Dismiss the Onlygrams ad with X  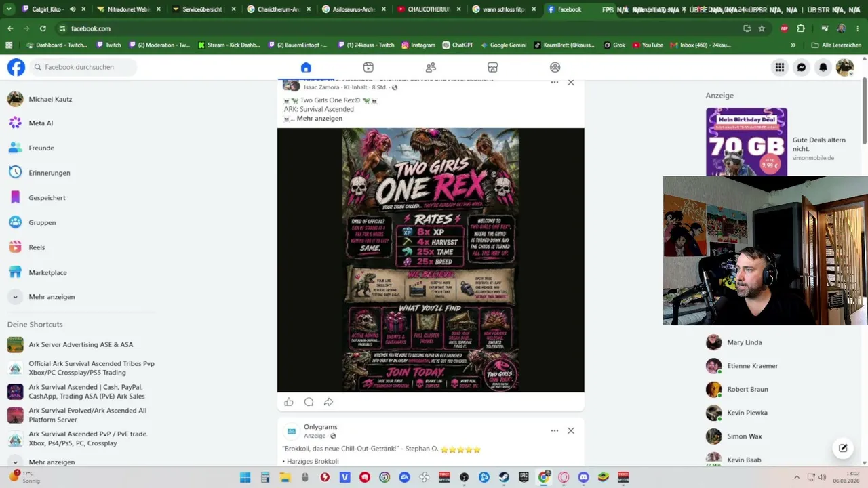click(571, 430)
